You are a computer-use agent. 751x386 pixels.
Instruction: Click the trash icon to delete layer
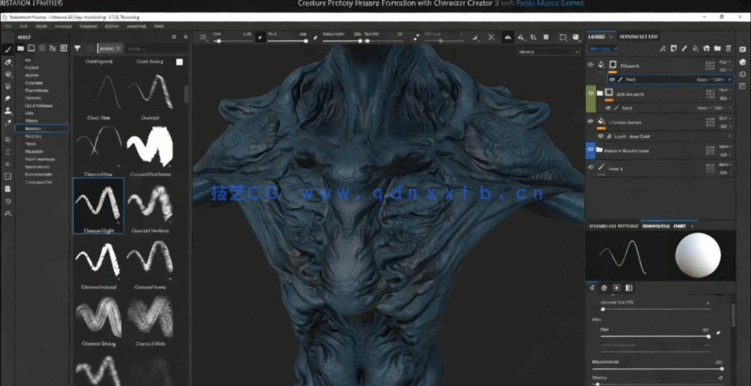(728, 48)
